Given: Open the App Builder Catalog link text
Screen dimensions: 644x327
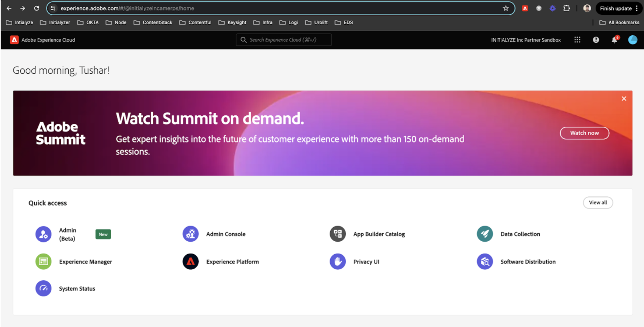Looking at the screenshot, I should (379, 234).
